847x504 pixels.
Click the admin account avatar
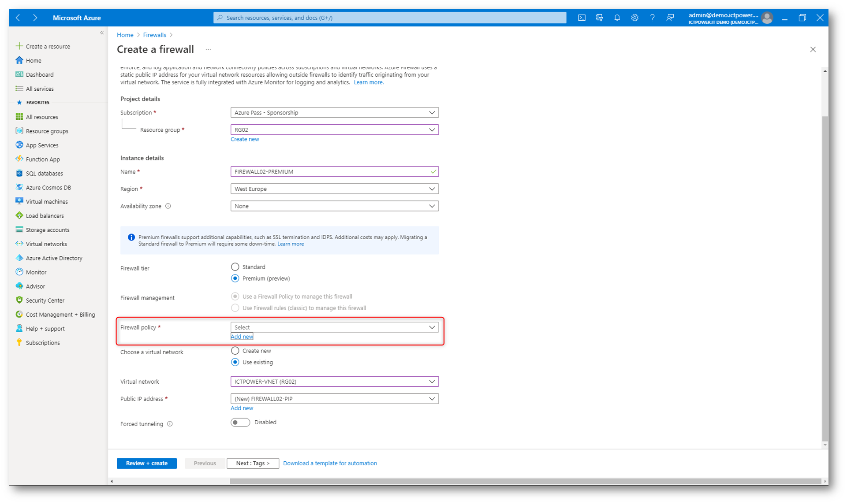(767, 18)
